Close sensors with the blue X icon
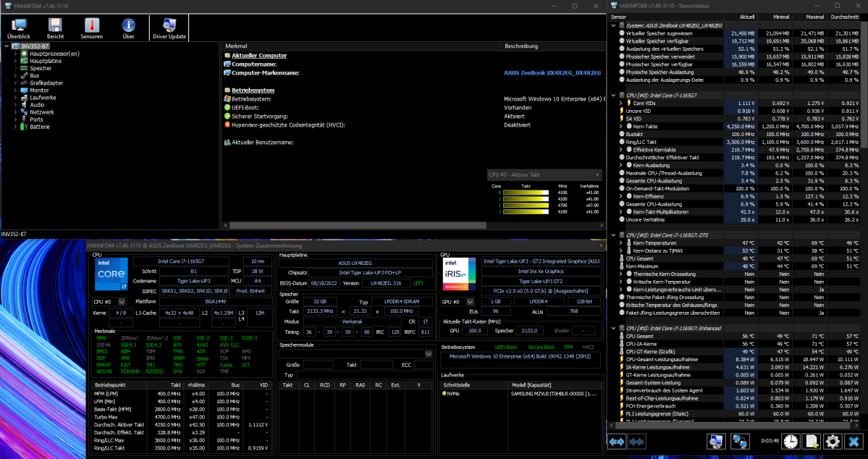 click(x=854, y=442)
